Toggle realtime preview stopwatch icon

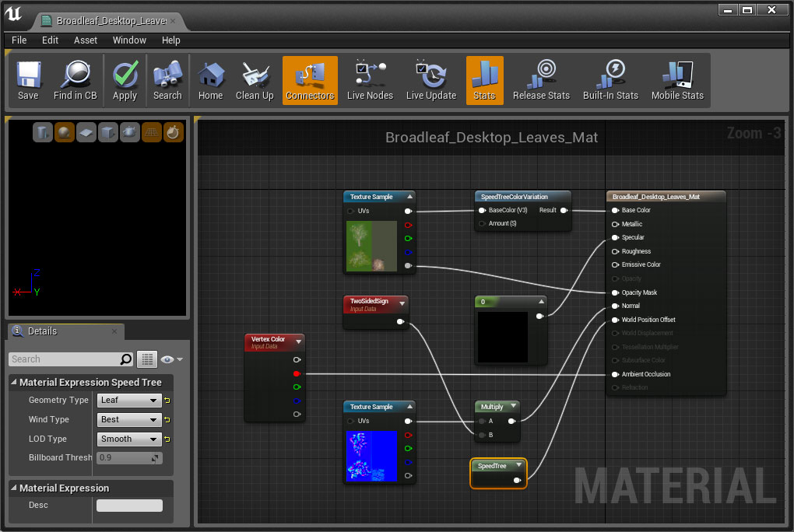tap(173, 133)
